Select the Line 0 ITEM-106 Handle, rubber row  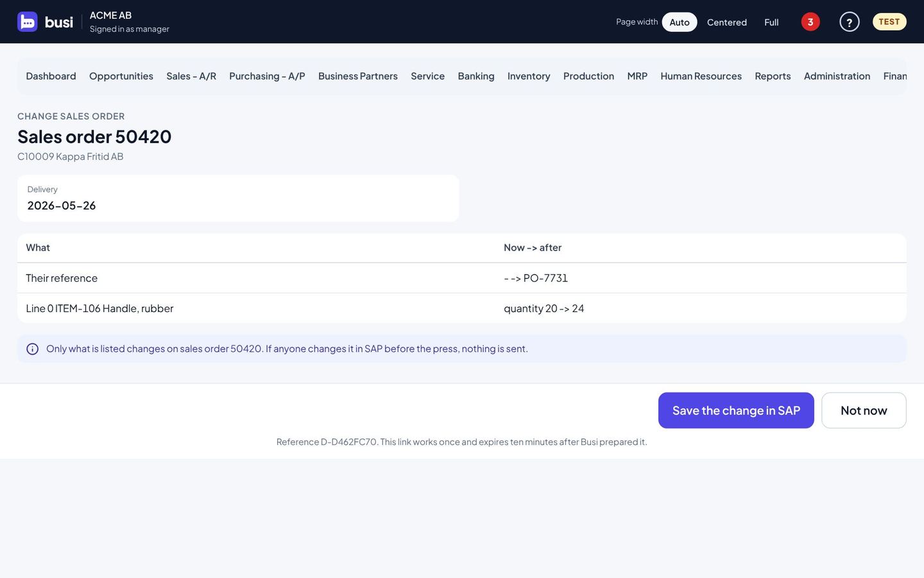coord(462,308)
